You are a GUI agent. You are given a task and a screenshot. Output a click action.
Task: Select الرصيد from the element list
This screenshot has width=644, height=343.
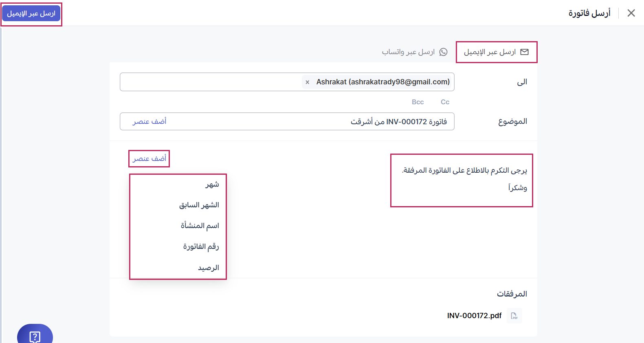click(x=208, y=268)
